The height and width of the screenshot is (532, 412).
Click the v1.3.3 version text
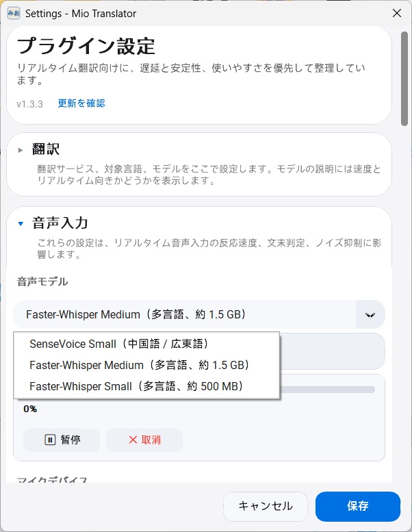pos(30,104)
